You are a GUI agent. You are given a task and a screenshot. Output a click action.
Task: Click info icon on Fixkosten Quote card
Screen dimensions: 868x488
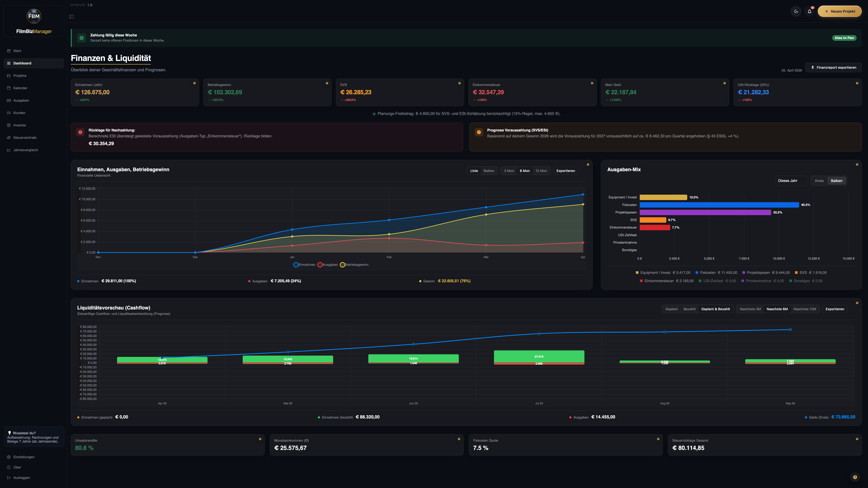658,439
